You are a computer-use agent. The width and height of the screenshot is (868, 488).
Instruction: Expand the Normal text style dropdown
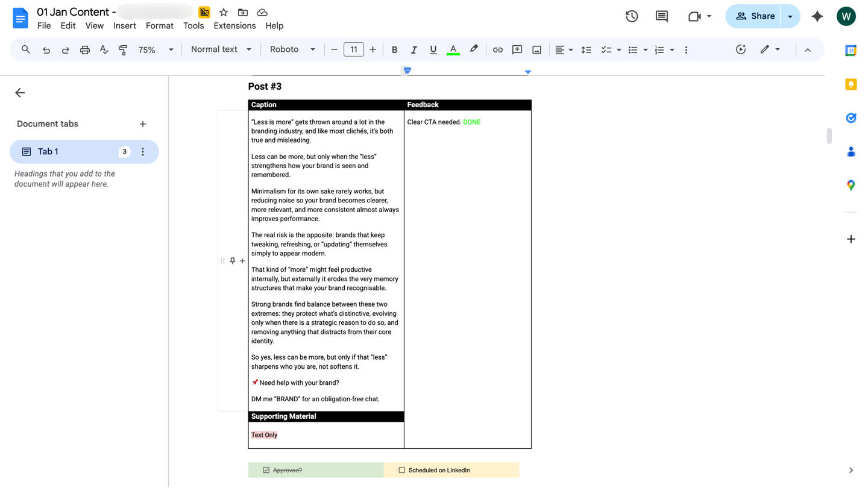221,49
